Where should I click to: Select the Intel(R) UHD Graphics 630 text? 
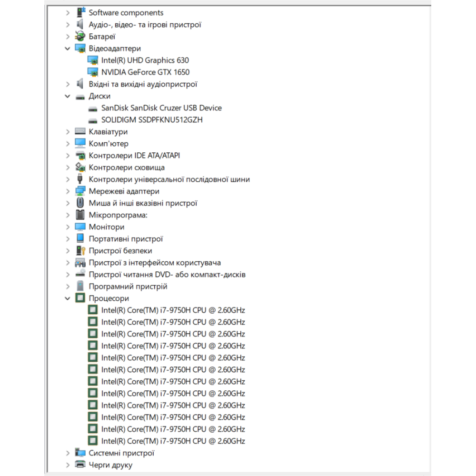(x=145, y=60)
